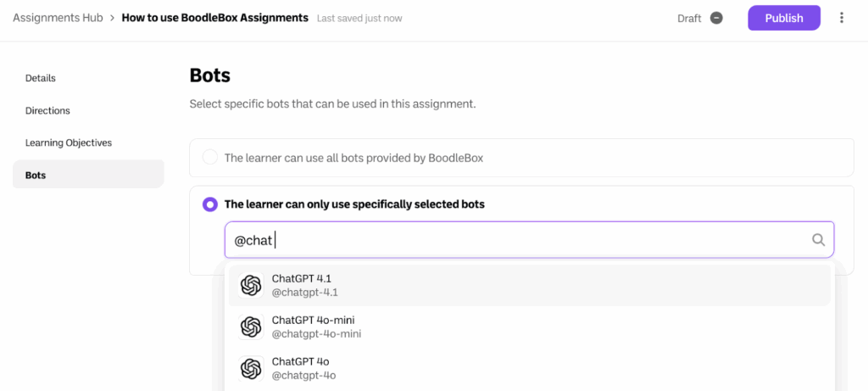868x391 pixels.
Task: Open the Directions section
Action: coord(47,110)
